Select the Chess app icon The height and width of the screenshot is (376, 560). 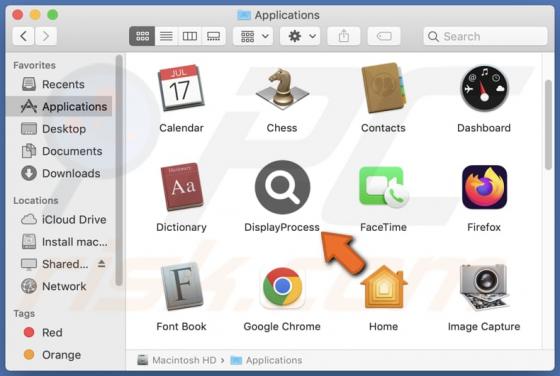coord(282,89)
